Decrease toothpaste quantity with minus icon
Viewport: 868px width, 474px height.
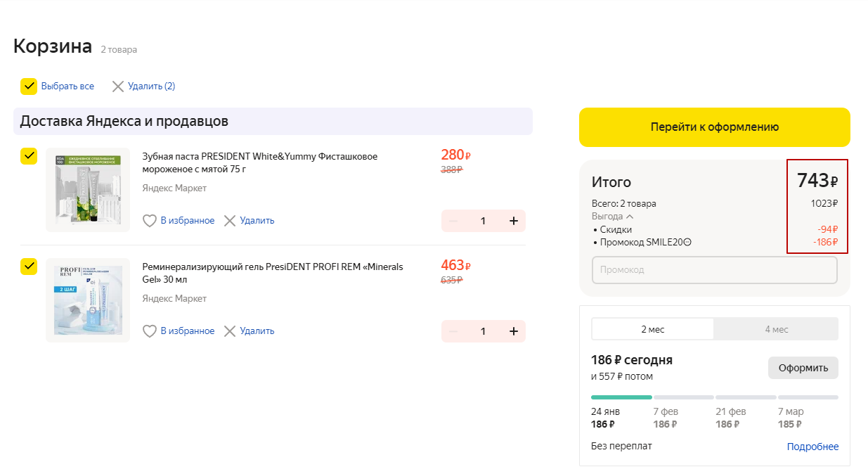453,221
